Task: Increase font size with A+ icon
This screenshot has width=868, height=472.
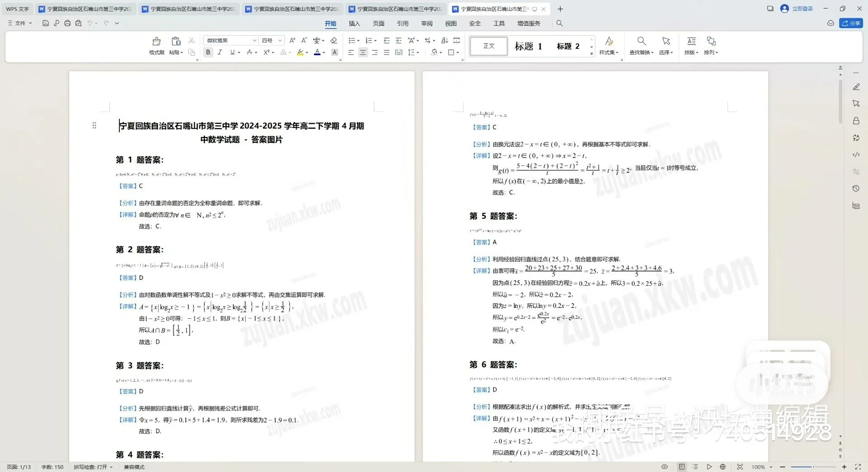Action: click(292, 40)
